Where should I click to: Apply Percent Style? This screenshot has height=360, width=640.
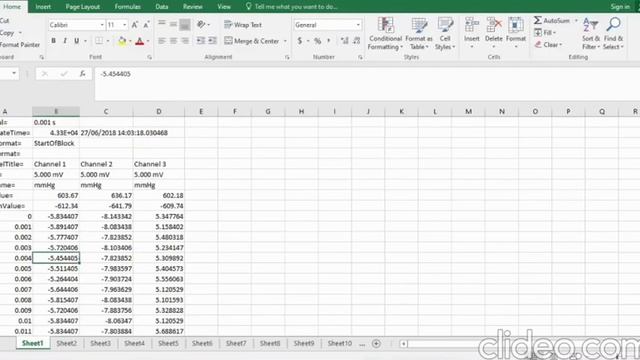click(317, 41)
